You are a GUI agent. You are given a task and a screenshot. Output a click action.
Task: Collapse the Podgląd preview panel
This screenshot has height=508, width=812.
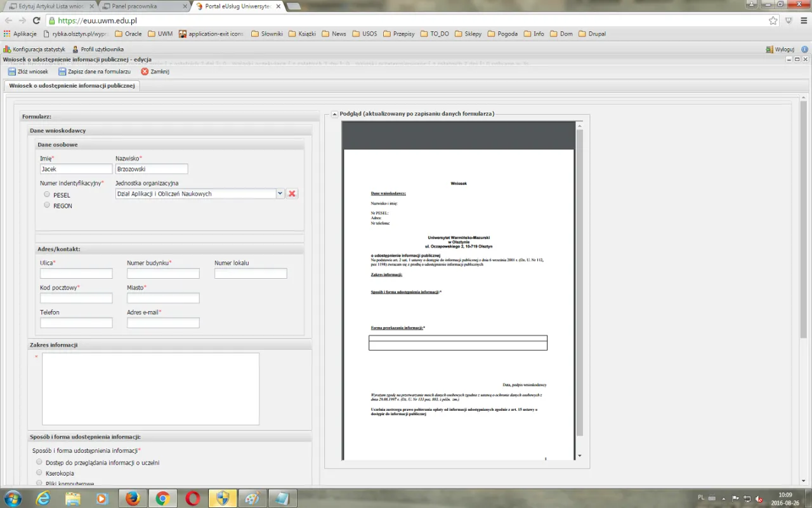[x=334, y=114]
